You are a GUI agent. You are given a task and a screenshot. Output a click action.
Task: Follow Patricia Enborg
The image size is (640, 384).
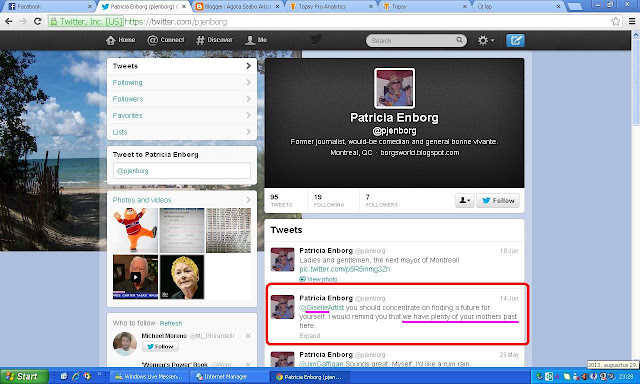point(498,200)
